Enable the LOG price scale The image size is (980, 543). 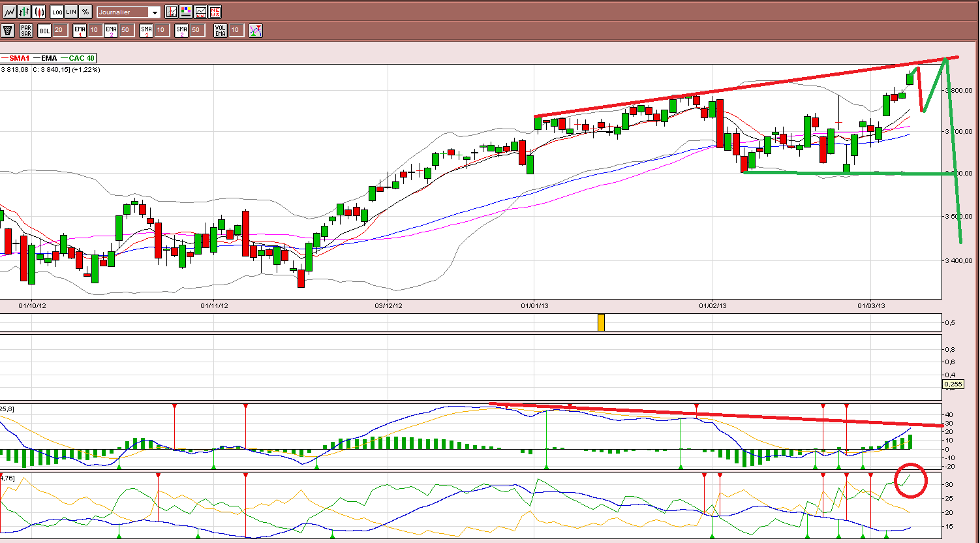click(x=57, y=12)
